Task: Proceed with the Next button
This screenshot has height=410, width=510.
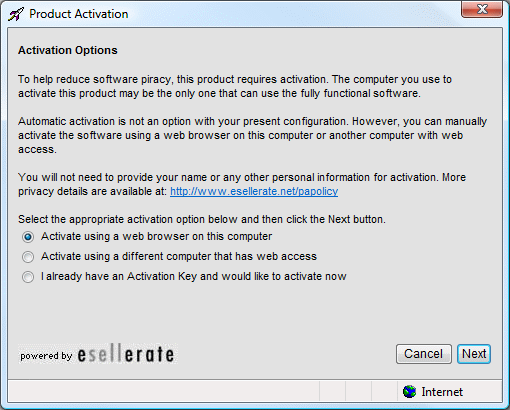Action: (474, 354)
